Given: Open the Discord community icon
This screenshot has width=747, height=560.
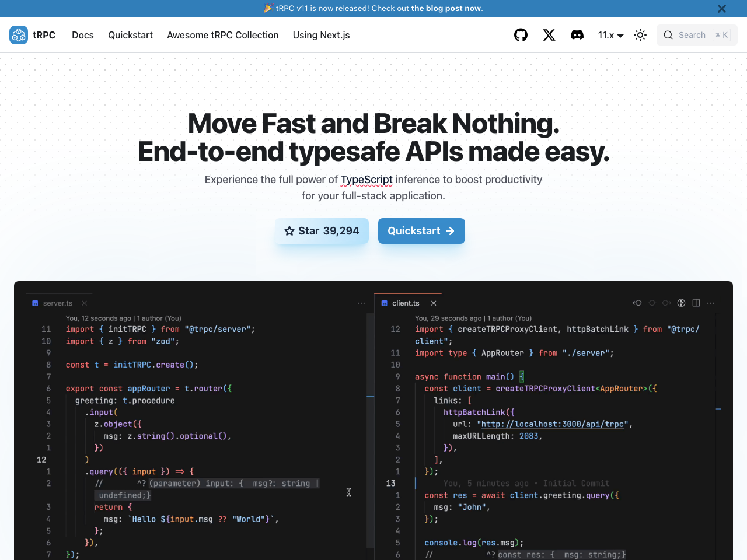Looking at the screenshot, I should pos(577,35).
